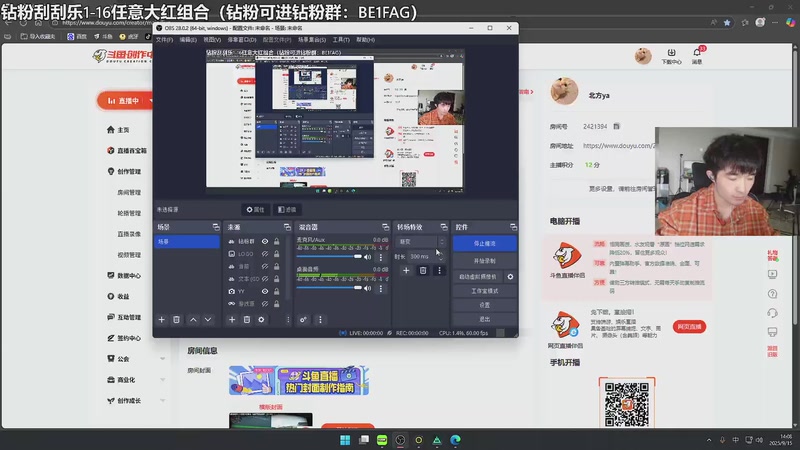
Task: Mute the 桌面音频 speaker icon
Action: pyautogui.click(x=368, y=288)
